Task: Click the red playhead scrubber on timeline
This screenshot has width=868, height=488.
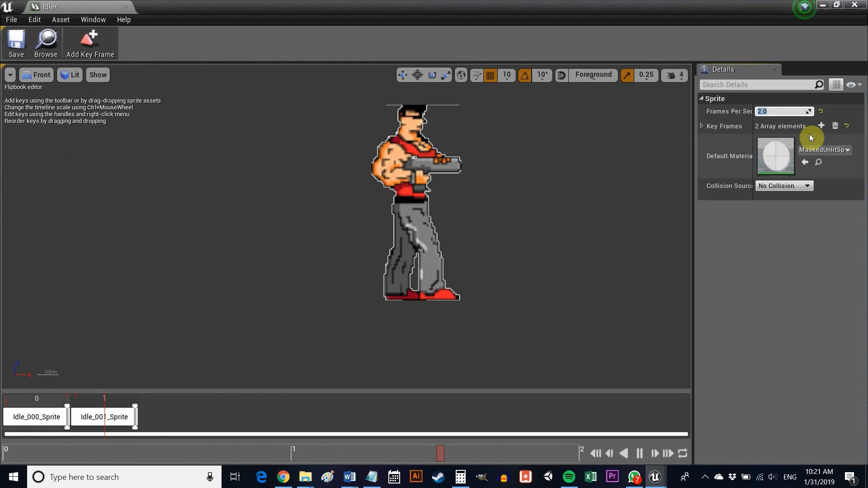Action: (x=440, y=453)
